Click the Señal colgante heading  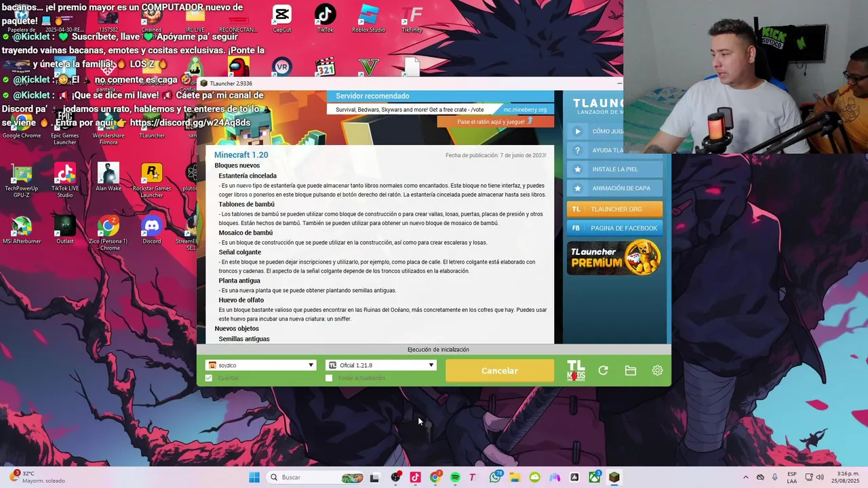[x=239, y=252]
